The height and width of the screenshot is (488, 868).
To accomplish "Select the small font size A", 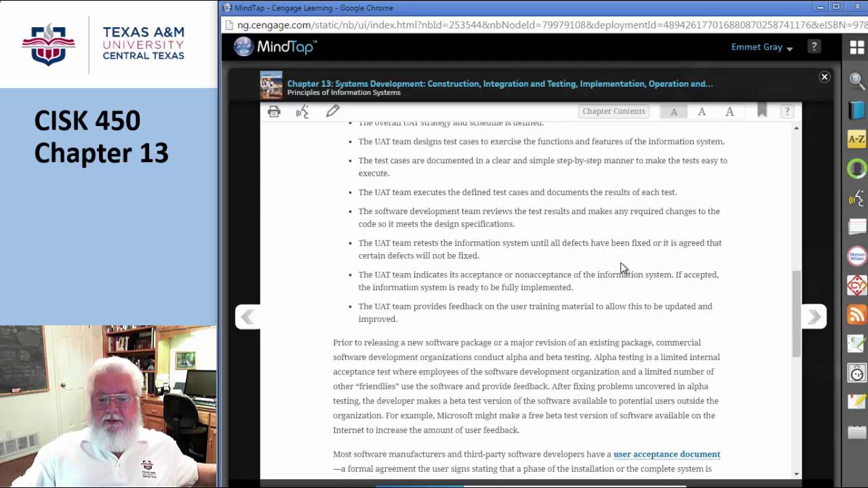I will coord(673,112).
